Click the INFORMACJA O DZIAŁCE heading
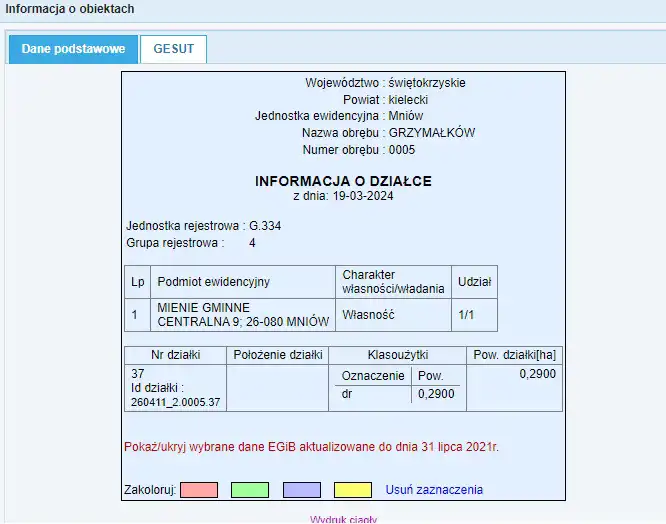This screenshot has height=524, width=666. coord(343,181)
